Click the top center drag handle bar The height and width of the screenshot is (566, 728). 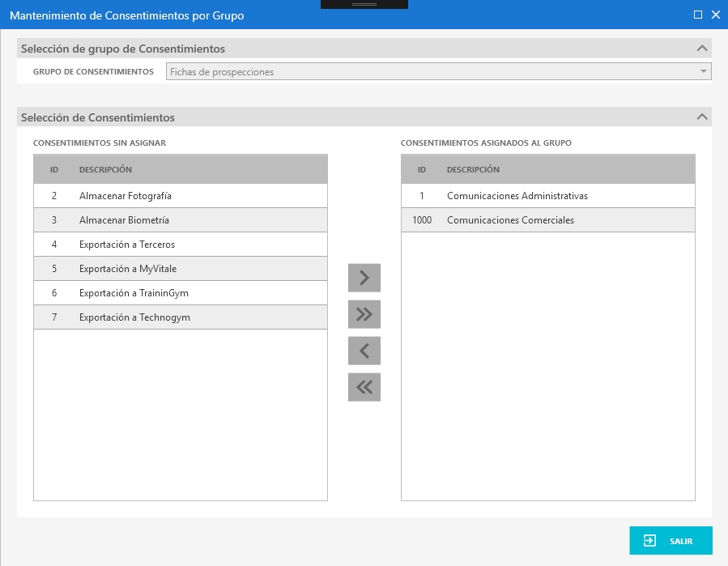[x=364, y=4]
